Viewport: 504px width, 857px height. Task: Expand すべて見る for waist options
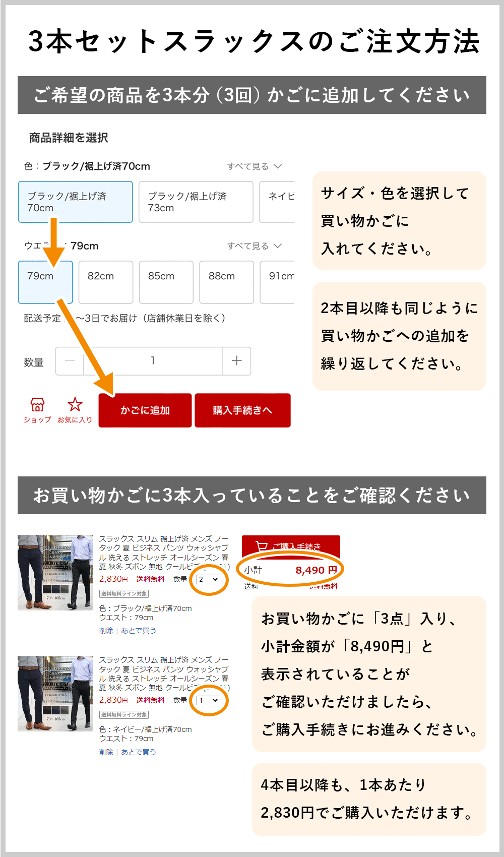tap(254, 246)
